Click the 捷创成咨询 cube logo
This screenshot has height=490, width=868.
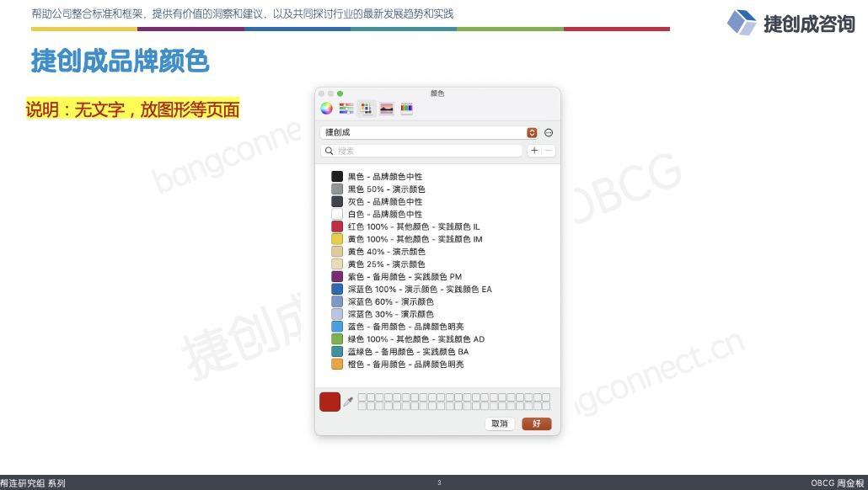tap(742, 23)
